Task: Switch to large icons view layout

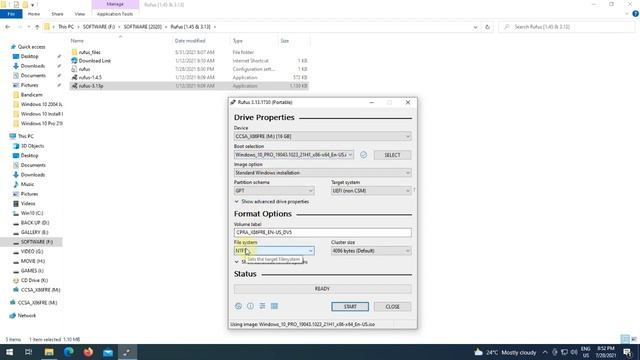Action: point(634,339)
